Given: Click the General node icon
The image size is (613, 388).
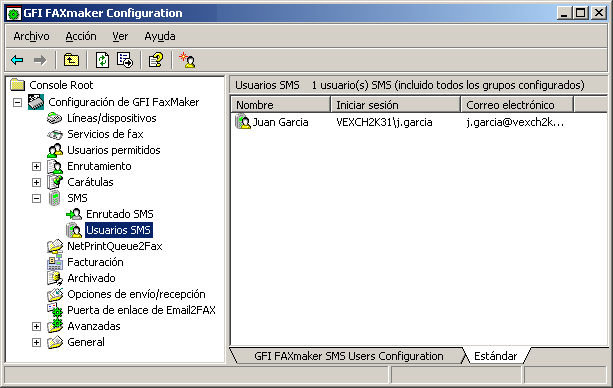Looking at the screenshot, I should point(55,343).
